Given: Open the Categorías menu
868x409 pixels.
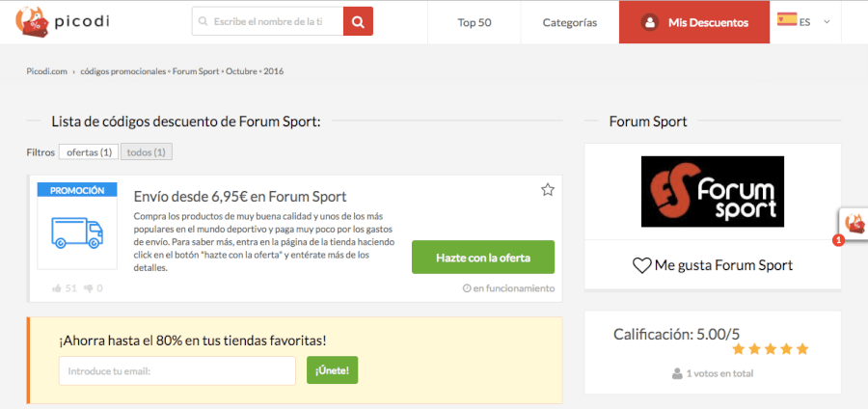Looking at the screenshot, I should [570, 23].
